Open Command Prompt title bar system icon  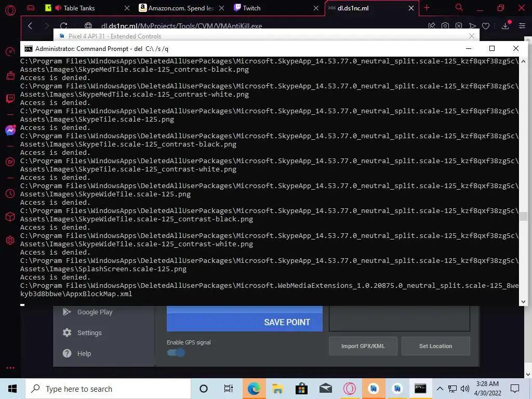pyautogui.click(x=29, y=48)
